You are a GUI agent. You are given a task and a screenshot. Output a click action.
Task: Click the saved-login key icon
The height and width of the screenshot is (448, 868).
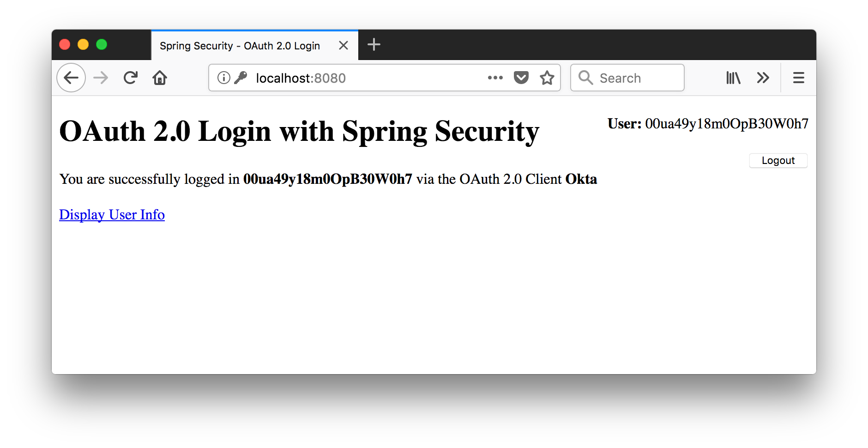(241, 78)
